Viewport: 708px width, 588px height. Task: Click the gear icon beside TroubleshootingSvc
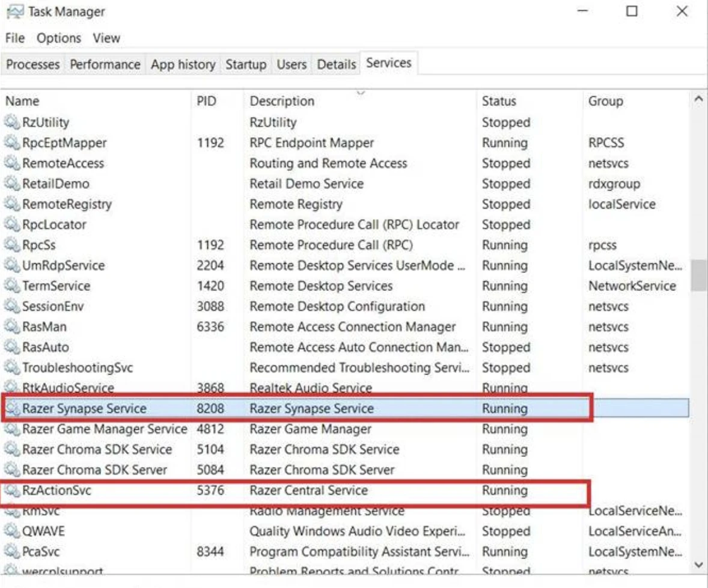pos(12,367)
